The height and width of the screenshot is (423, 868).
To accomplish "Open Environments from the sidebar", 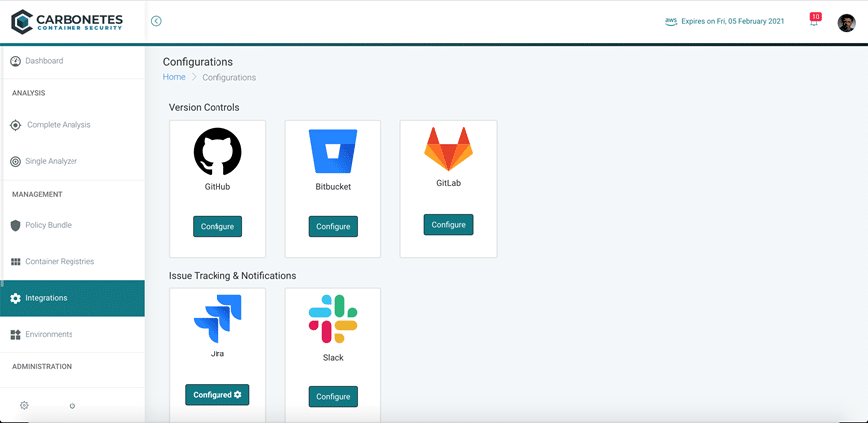I will (x=72, y=334).
